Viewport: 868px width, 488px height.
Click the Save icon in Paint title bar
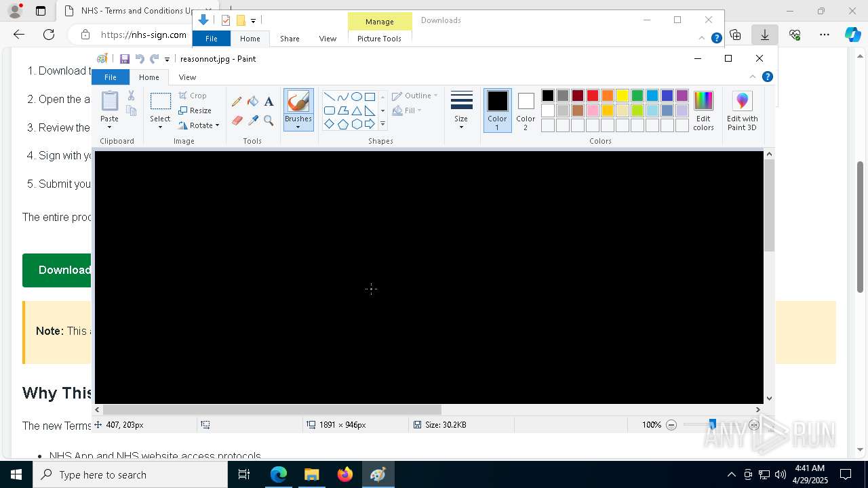click(x=125, y=59)
